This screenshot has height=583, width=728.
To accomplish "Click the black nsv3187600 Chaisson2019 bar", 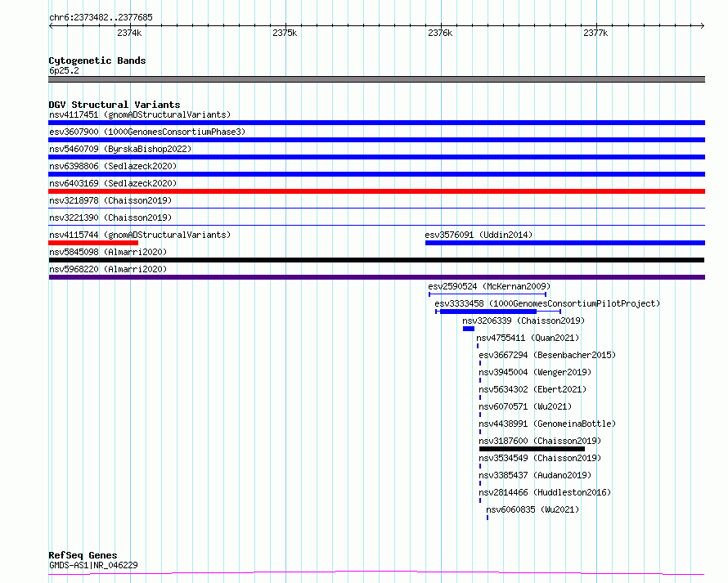I will tap(532, 449).
